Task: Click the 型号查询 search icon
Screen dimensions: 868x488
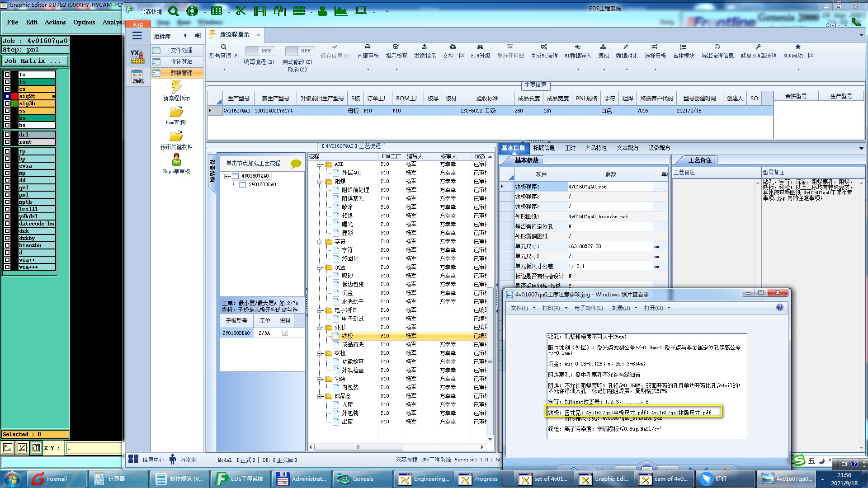Action: 224,47
